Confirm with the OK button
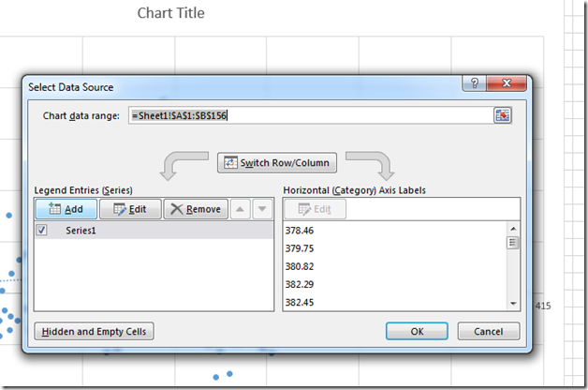 pos(417,331)
